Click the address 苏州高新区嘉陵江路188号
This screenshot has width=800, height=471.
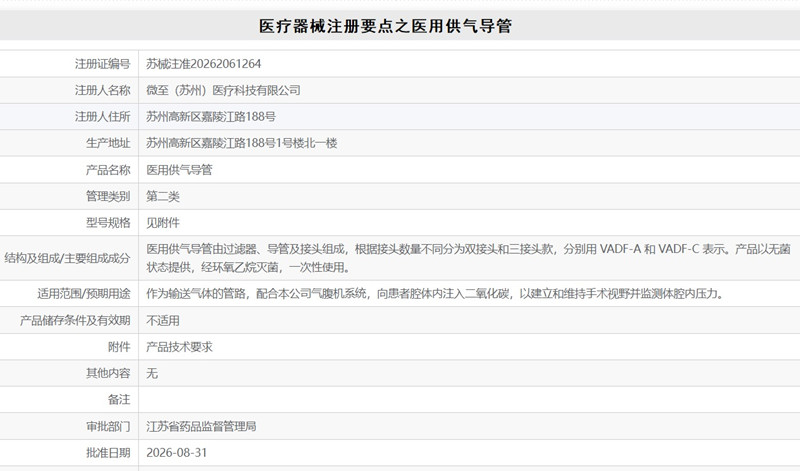211,117
